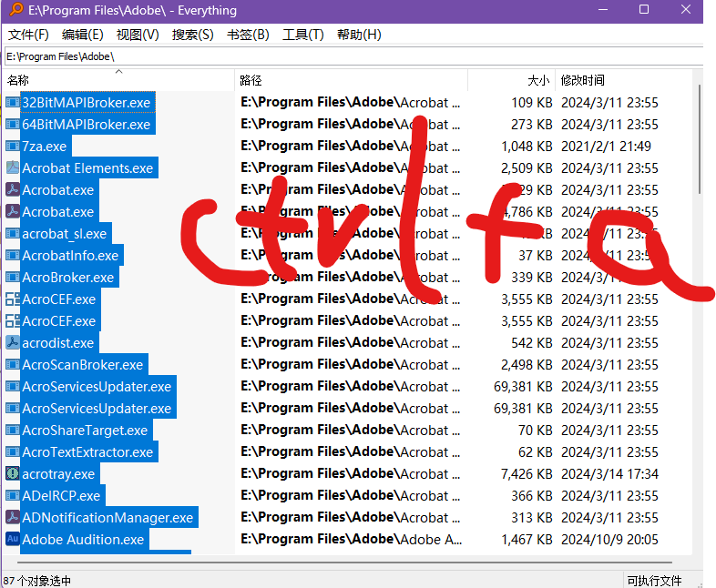Click the icon of 32BitMAPIBroker.exe
This screenshot has height=588, width=716.
pyautogui.click(x=13, y=102)
